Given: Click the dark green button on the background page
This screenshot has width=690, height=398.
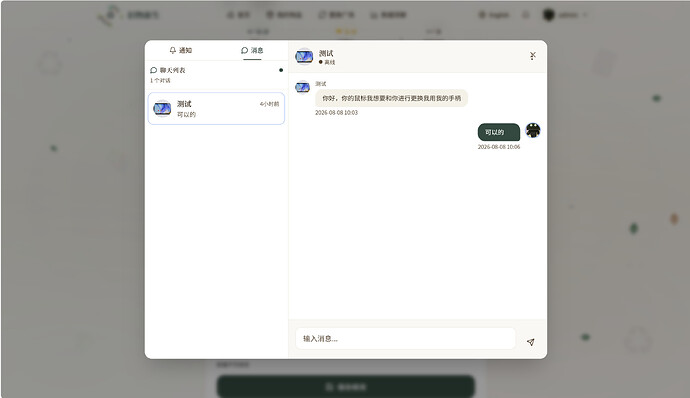Looking at the screenshot, I should point(346,387).
